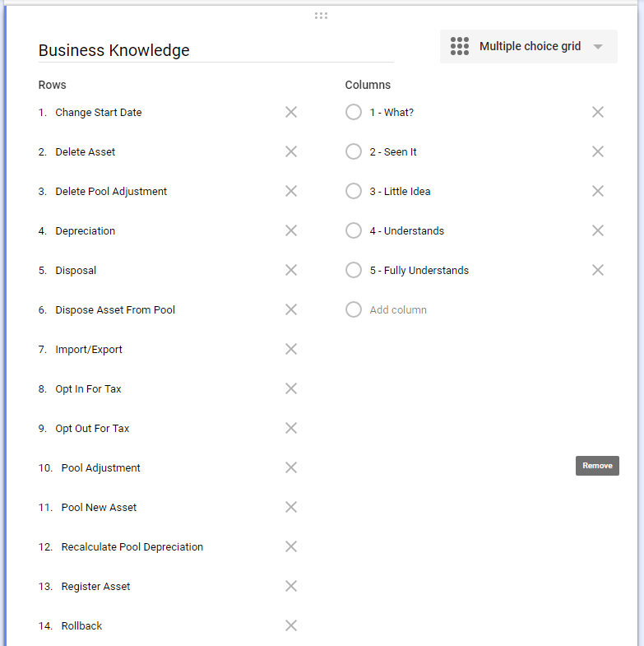Edit column text '3 - Little Idea'
The image size is (644, 646).
[400, 192]
